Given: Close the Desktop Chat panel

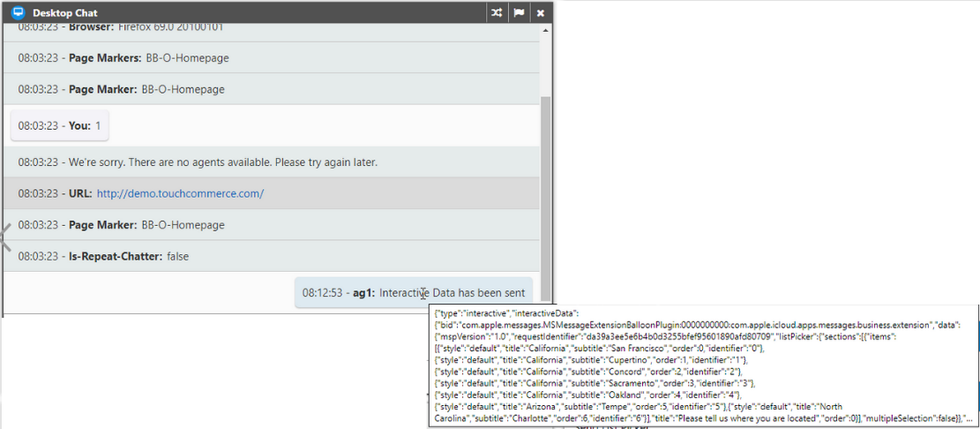Looking at the screenshot, I should tap(541, 13).
